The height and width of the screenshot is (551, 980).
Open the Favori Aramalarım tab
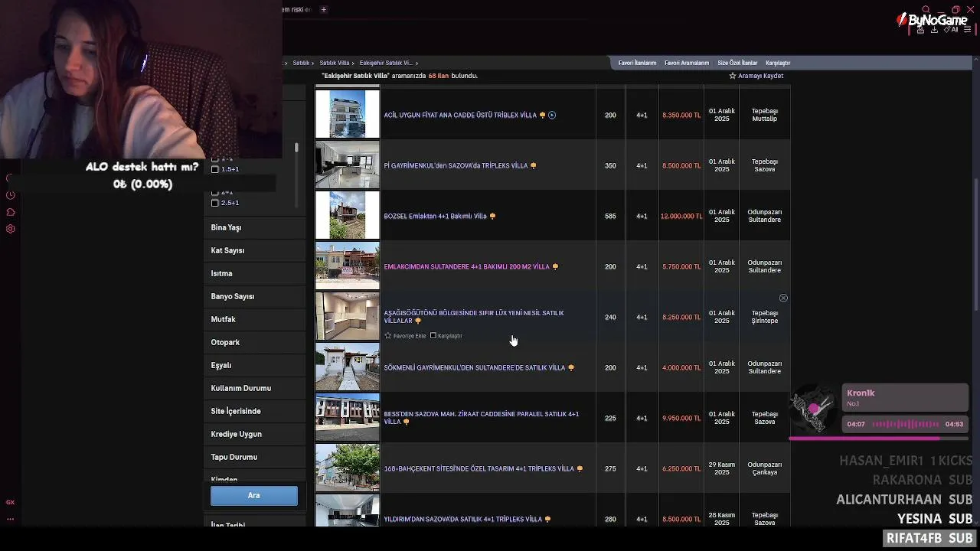point(687,63)
